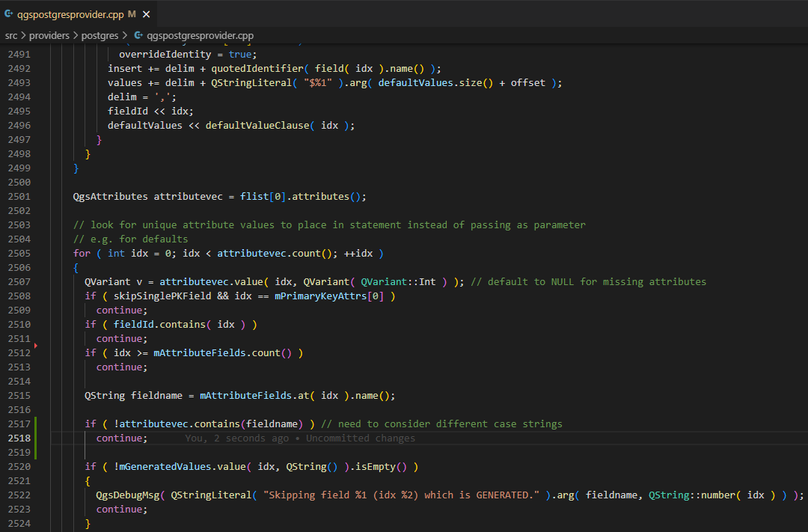Open the src breadcrumb segment

tap(10, 36)
